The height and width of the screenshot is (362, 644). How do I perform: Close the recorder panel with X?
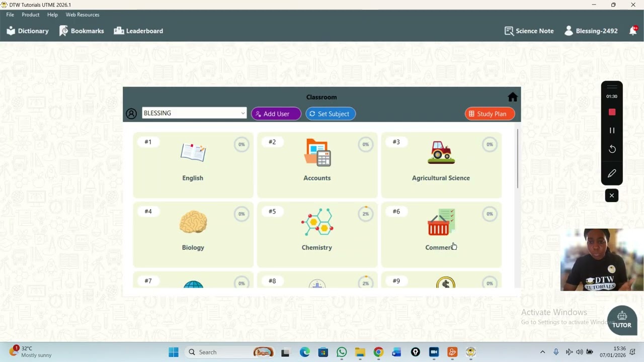click(x=612, y=196)
